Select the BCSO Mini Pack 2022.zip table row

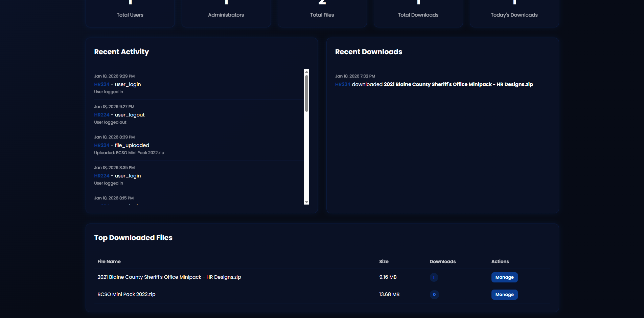pos(237,294)
